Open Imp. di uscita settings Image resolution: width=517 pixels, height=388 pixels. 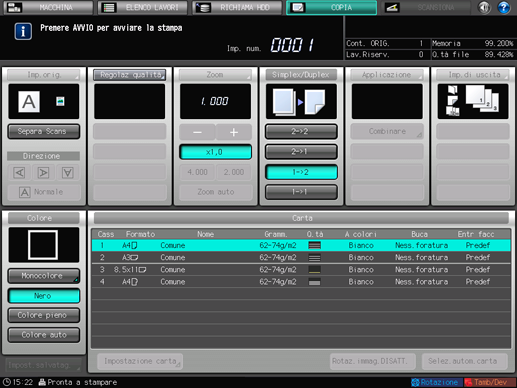coord(473,75)
